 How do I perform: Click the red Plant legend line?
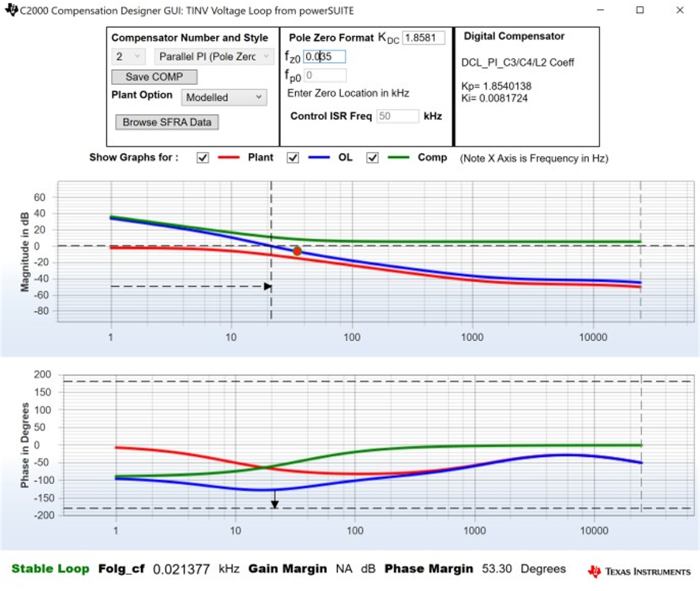point(229,158)
